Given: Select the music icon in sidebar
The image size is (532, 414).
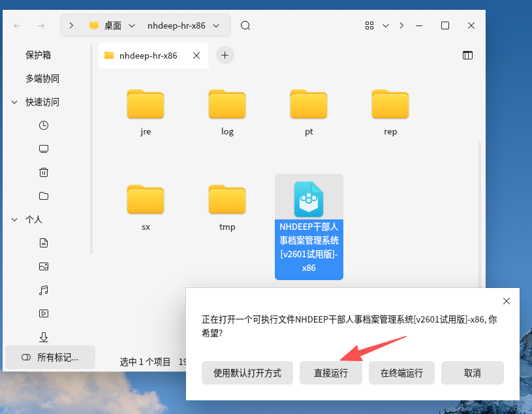Looking at the screenshot, I should coord(44,289).
